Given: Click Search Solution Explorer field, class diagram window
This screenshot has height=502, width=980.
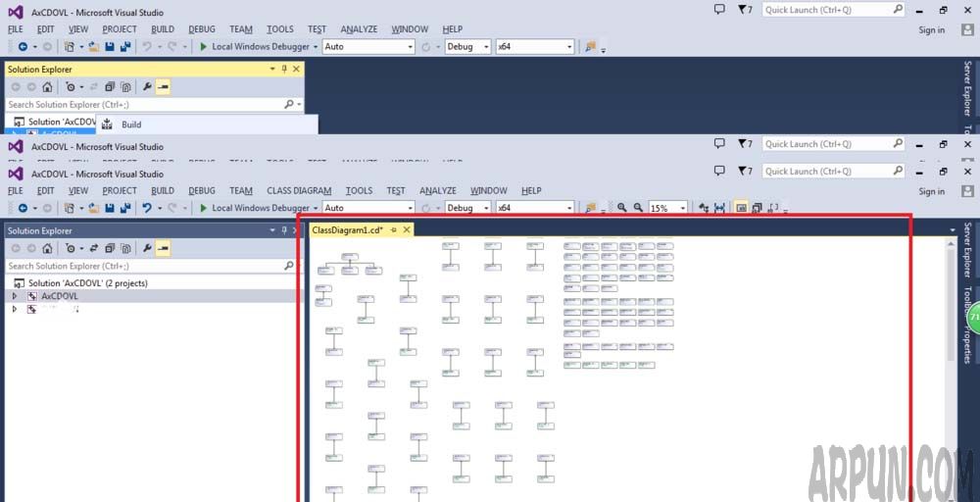Looking at the screenshot, I should click(x=150, y=266).
